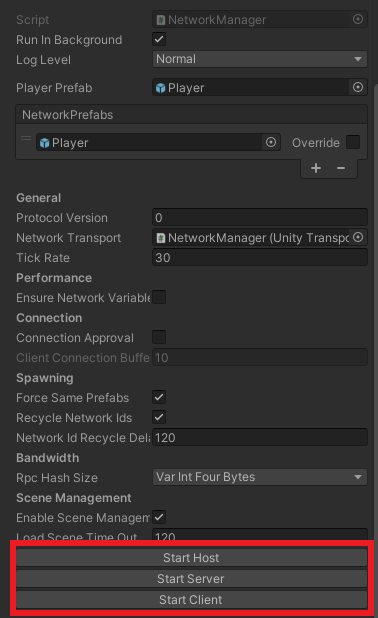The width and height of the screenshot is (378, 618).
Task: Click the Tick Rate label
Action: 43,258
